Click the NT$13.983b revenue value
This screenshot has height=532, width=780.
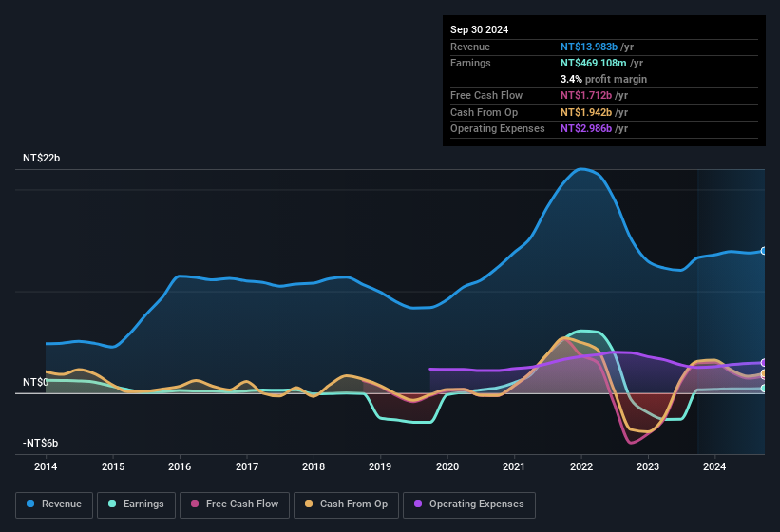point(589,47)
